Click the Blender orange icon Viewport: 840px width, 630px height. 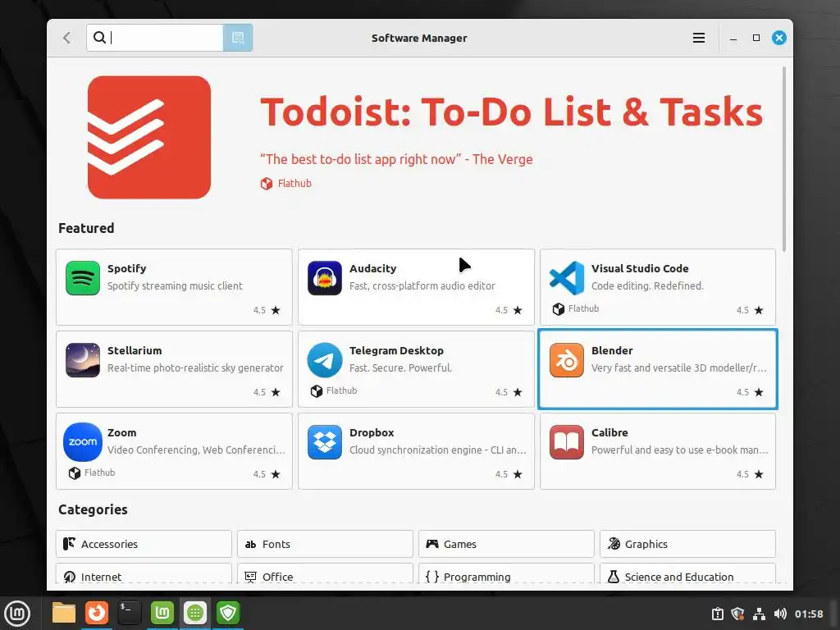coord(567,360)
